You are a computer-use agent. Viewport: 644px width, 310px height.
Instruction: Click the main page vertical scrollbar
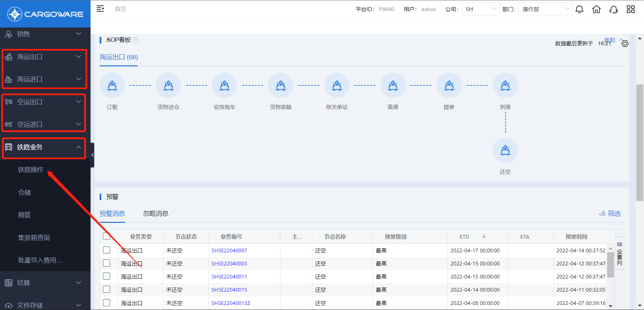pyautogui.click(x=640, y=142)
